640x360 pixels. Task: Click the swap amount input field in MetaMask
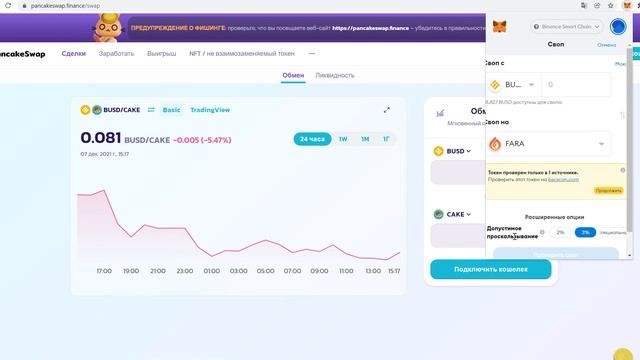[576, 84]
